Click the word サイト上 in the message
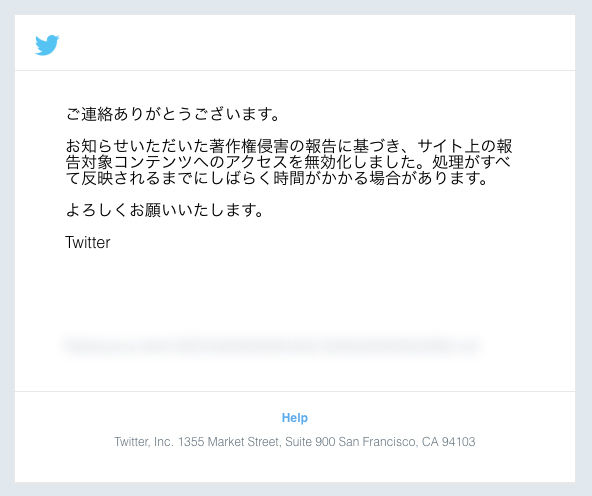 coord(449,146)
